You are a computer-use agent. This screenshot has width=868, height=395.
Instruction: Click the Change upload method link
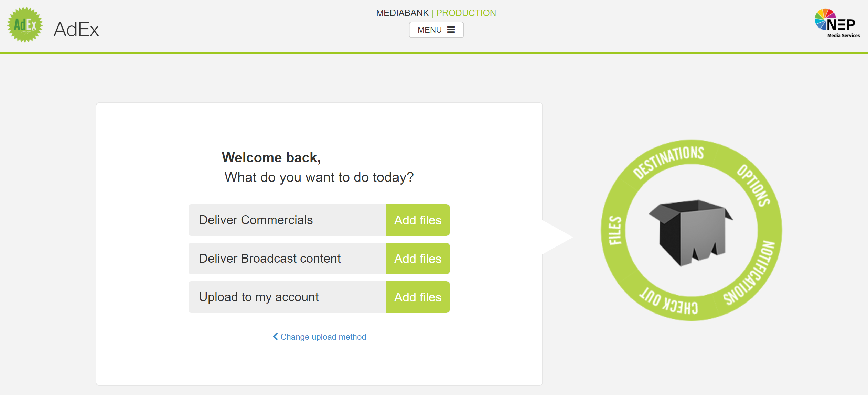[323, 337]
